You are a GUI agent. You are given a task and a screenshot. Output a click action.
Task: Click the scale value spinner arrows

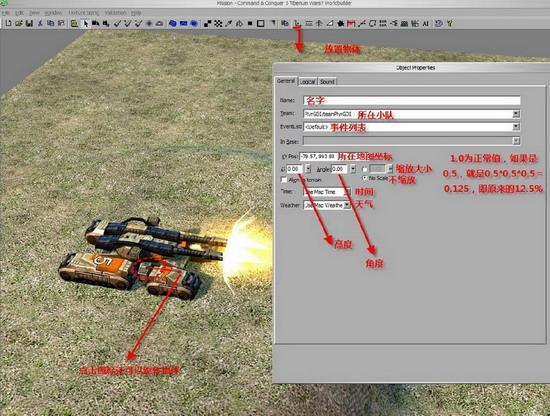390,169
